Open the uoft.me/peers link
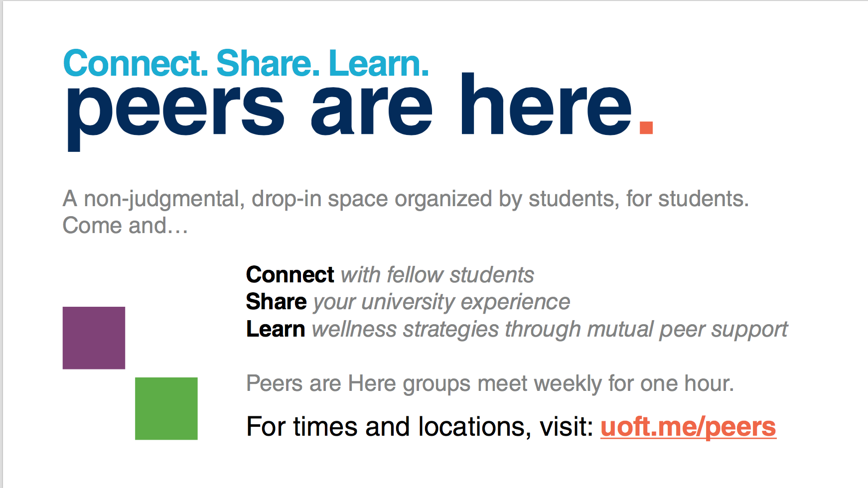This screenshot has width=868, height=488. pyautogui.click(x=688, y=427)
